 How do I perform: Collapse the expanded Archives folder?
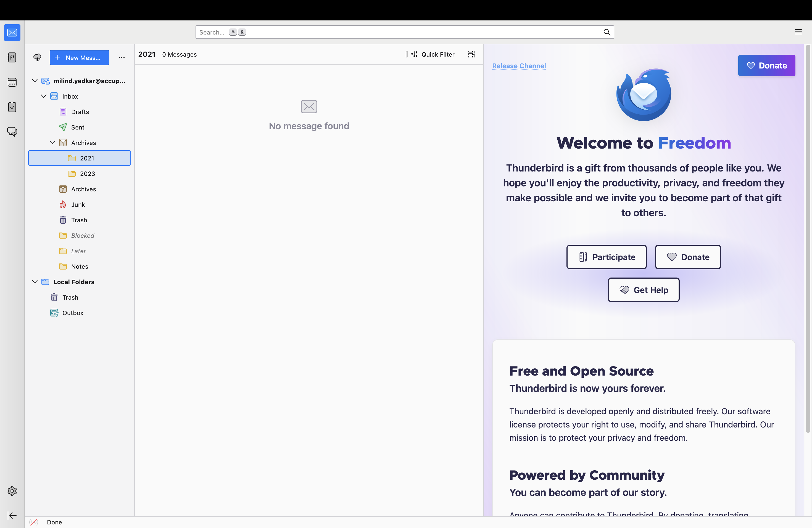52,142
